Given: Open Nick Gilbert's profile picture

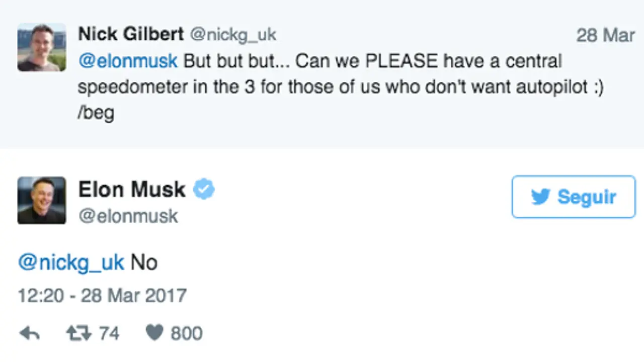Looking at the screenshot, I should pos(42,47).
